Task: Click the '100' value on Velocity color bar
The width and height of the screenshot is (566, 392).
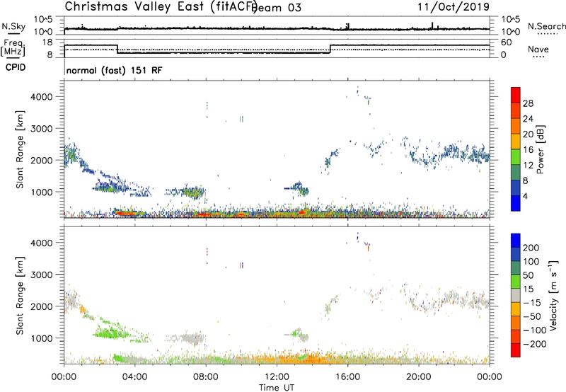Action: pyautogui.click(x=531, y=262)
